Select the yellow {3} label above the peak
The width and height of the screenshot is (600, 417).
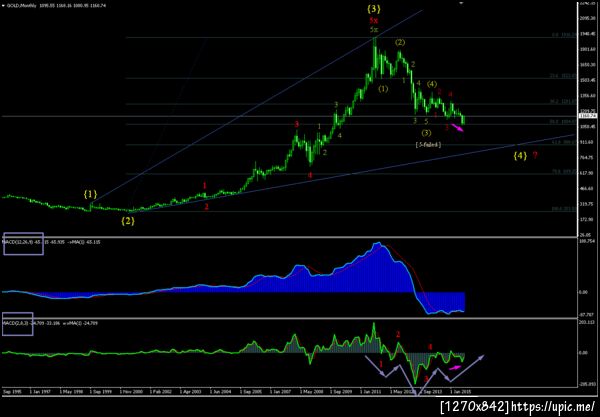(x=374, y=9)
